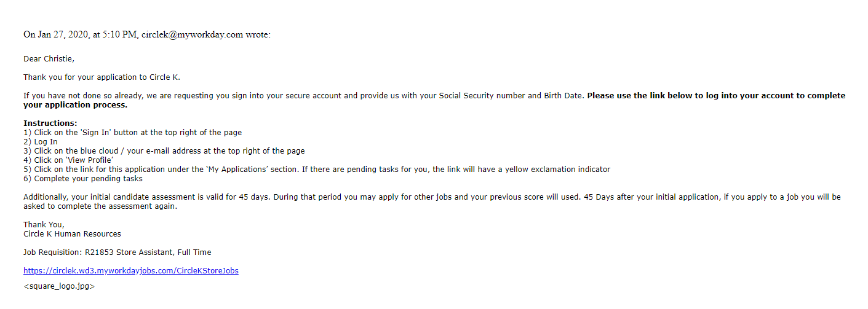Click the 'Additionally, your initial candidate assessment' paragraph
The image size is (868, 309).
pos(432,201)
